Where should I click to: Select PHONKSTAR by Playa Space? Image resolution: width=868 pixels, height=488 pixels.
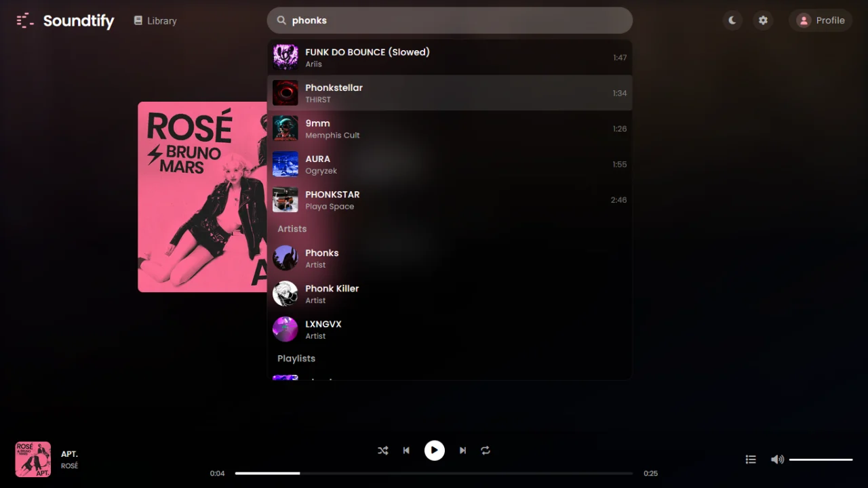click(x=450, y=200)
